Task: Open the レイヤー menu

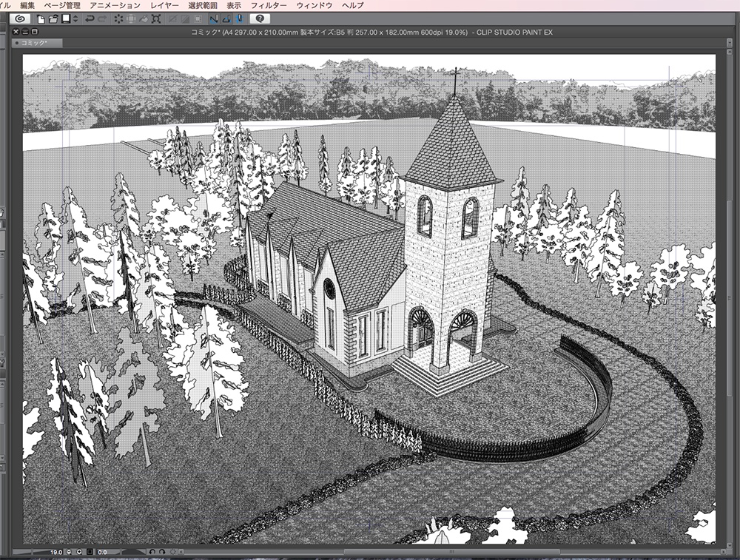Action: click(165, 5)
